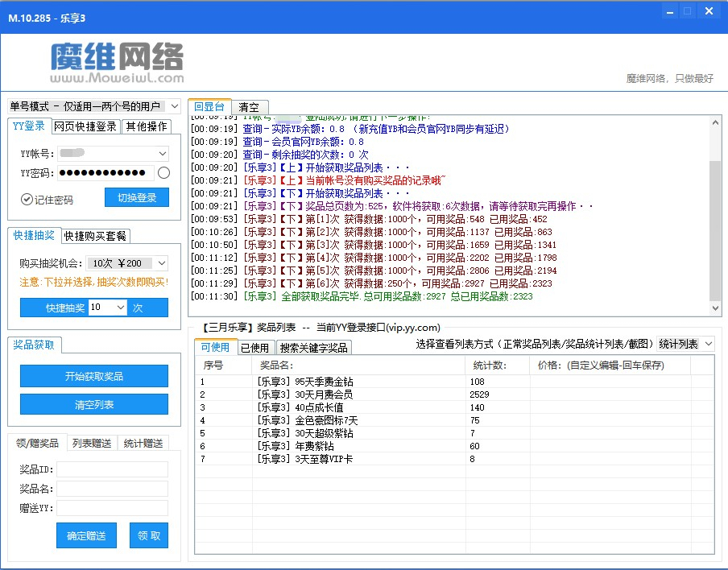Click the log line 全部获取奖品完毕
Image resolution: width=728 pixels, height=570 pixels.
362,296
